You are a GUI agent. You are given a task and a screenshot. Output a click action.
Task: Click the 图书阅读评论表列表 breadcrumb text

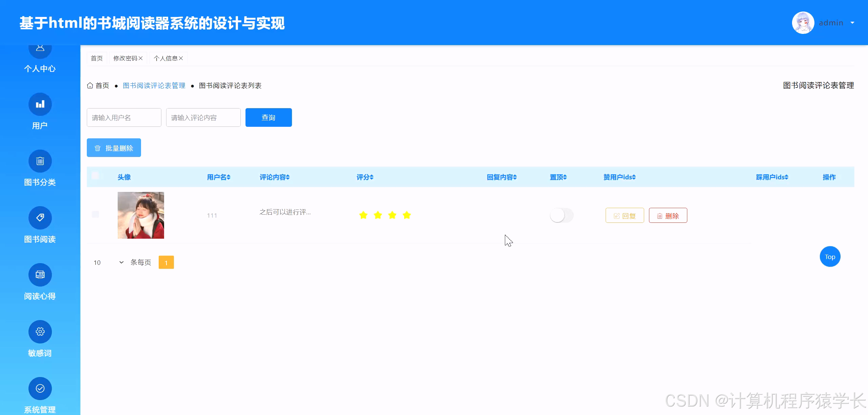coord(230,85)
